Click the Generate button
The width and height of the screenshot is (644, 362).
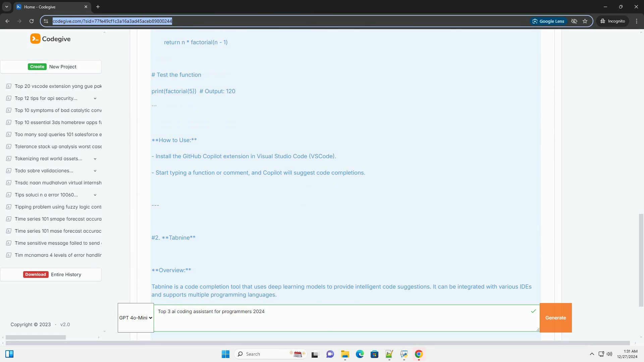click(556, 318)
